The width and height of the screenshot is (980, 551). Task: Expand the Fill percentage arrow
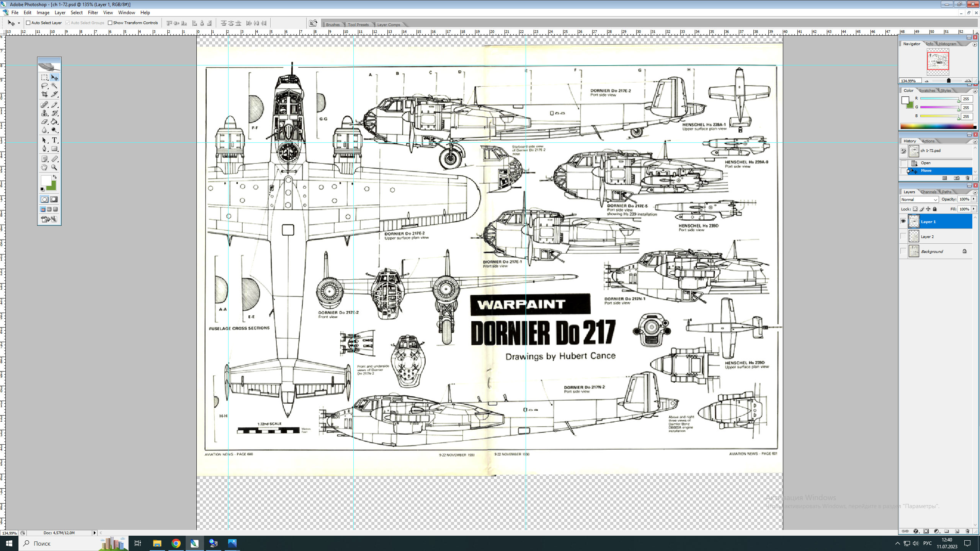973,209
